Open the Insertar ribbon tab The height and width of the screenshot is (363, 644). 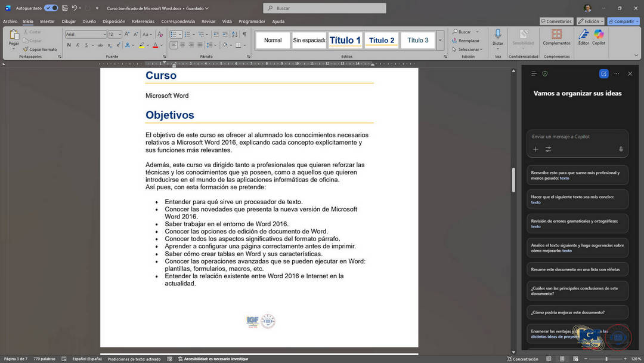coord(47,21)
